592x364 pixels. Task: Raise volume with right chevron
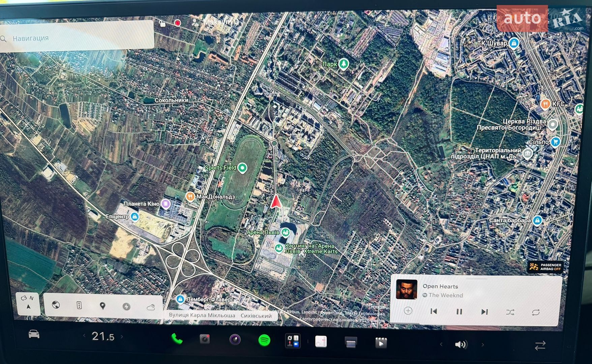click(482, 345)
